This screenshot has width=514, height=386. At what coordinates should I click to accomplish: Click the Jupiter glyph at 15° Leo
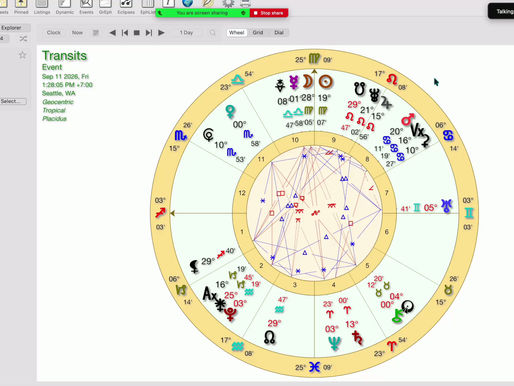click(385, 102)
